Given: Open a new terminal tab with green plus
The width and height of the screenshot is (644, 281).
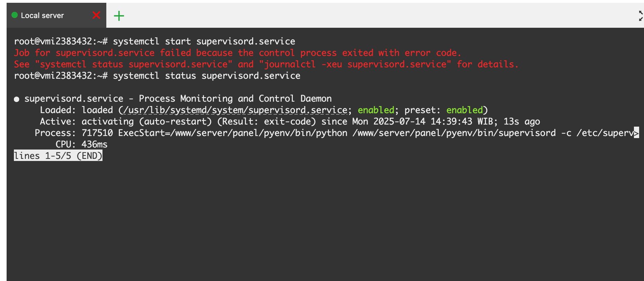Looking at the screenshot, I should 119,16.
